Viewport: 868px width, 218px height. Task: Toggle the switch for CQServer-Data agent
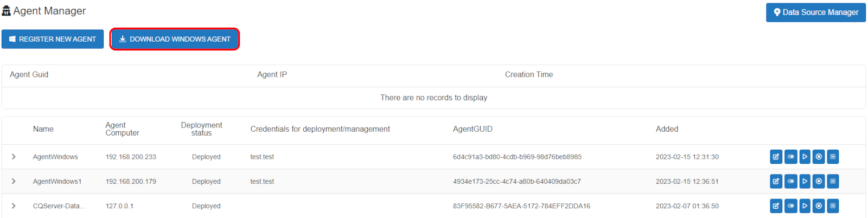[x=791, y=206]
